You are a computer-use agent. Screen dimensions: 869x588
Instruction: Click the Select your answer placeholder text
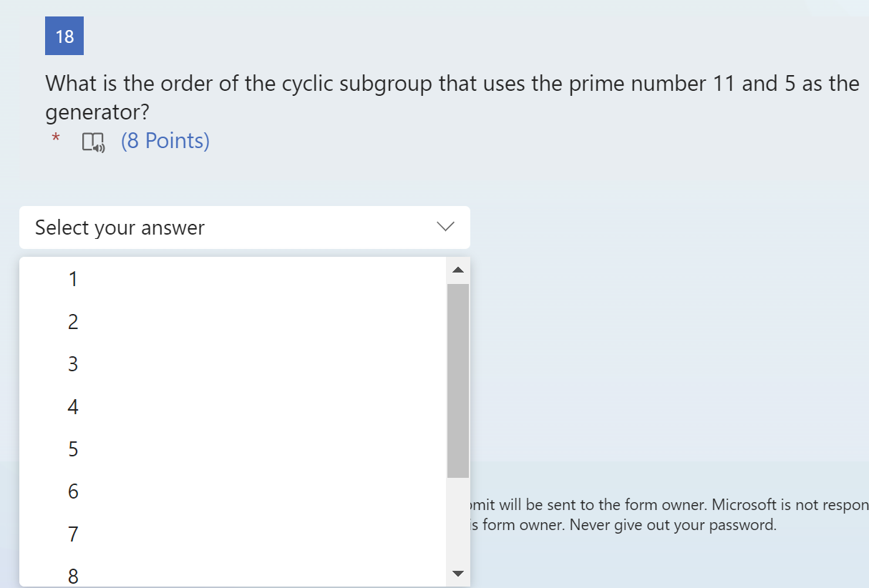(x=119, y=227)
